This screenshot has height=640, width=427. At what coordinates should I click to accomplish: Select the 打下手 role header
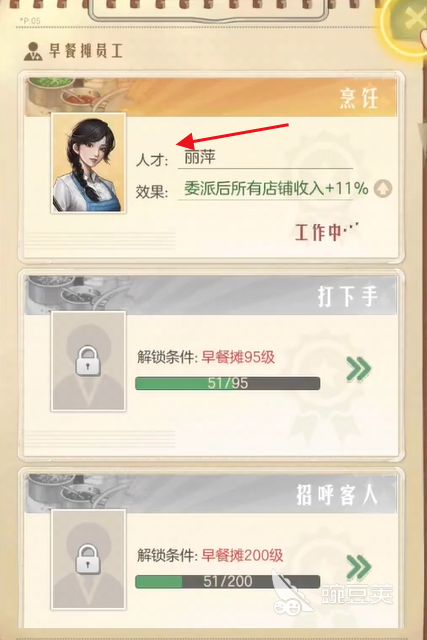tap(211, 296)
